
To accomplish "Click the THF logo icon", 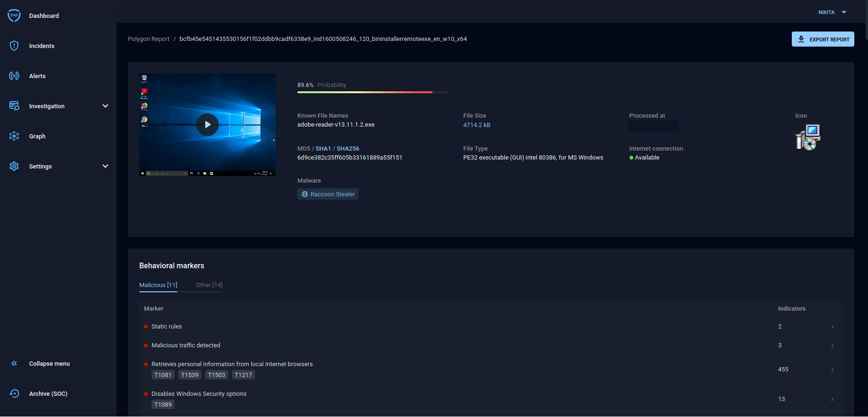I will [x=14, y=16].
